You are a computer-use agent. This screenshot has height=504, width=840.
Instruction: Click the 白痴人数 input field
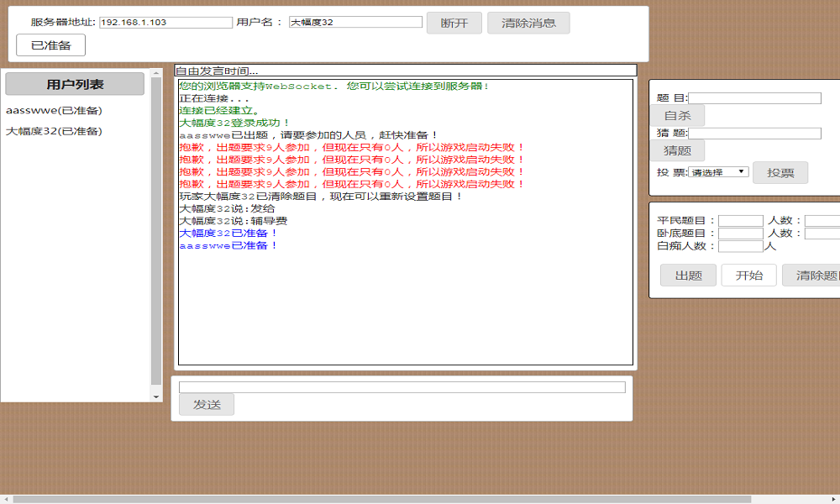[x=740, y=246]
